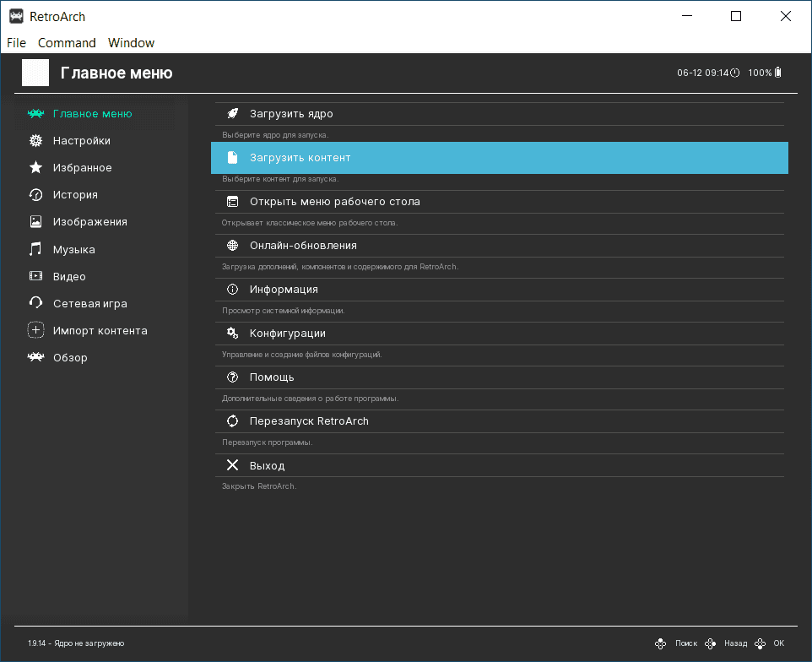Choose Загрузить ядро menu entry
The width and height of the screenshot is (812, 662).
pyautogui.click(x=499, y=114)
